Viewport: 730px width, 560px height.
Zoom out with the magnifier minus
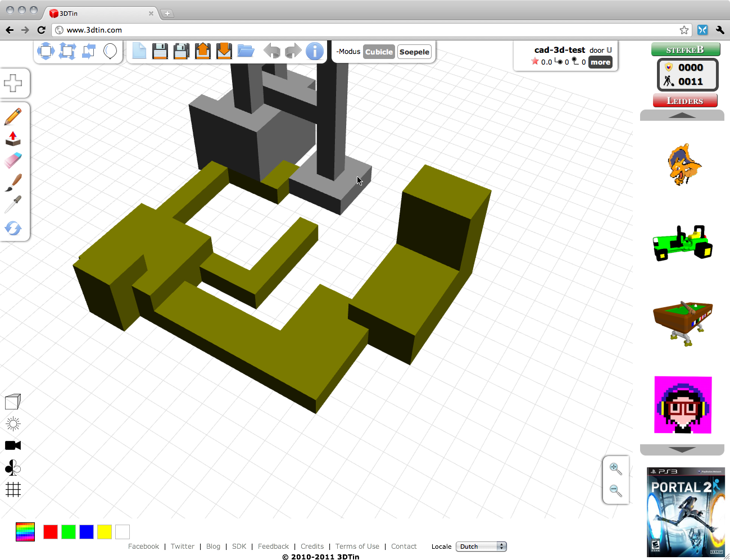616,491
